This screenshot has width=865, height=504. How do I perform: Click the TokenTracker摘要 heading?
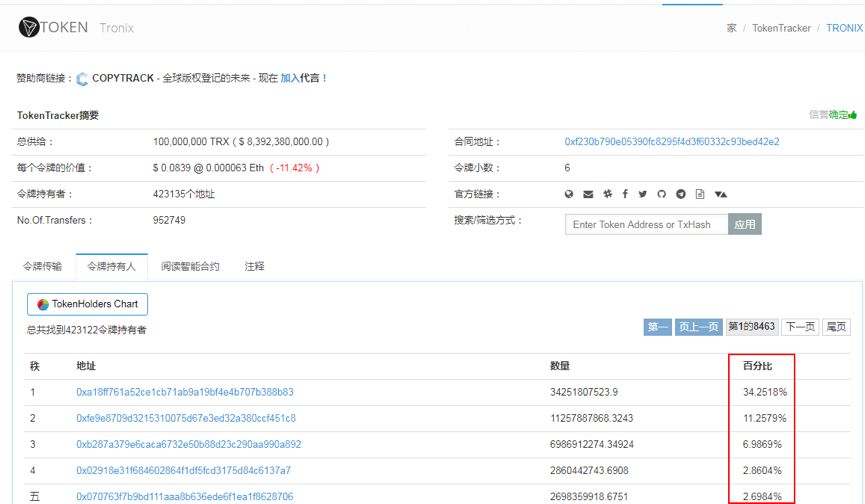point(58,115)
